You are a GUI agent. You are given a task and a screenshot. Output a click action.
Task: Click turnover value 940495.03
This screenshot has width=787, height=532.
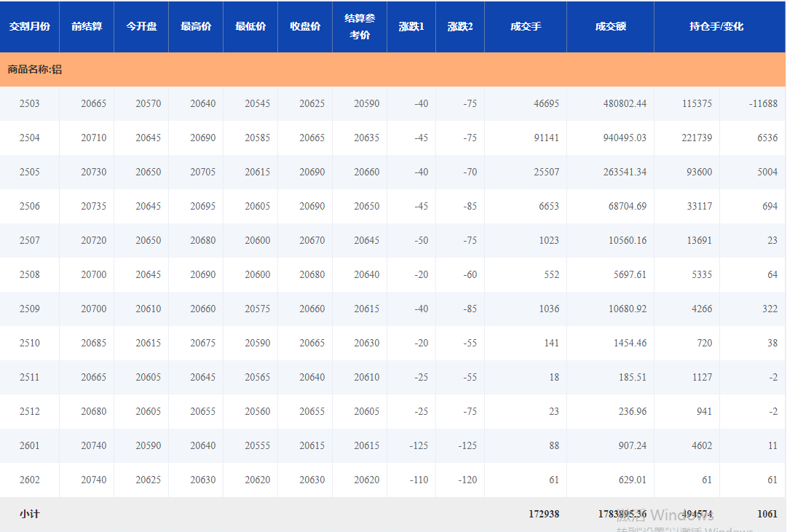pos(625,138)
